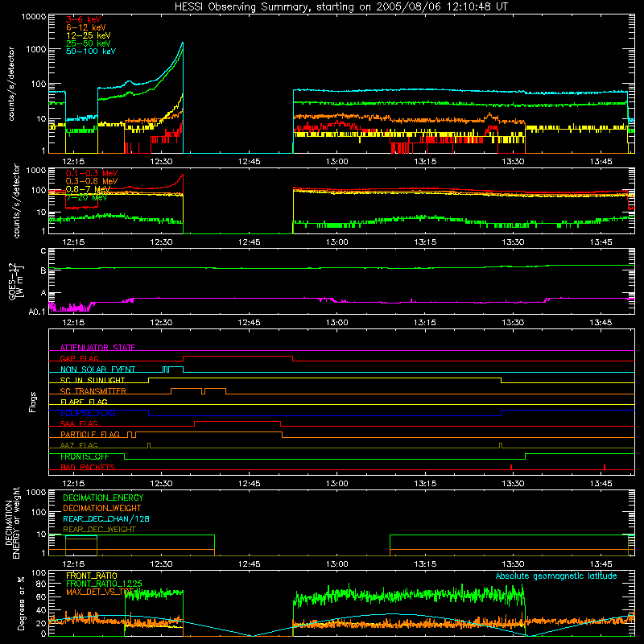Click the FRONT_RATIO_1225 legend label

[x=104, y=584]
